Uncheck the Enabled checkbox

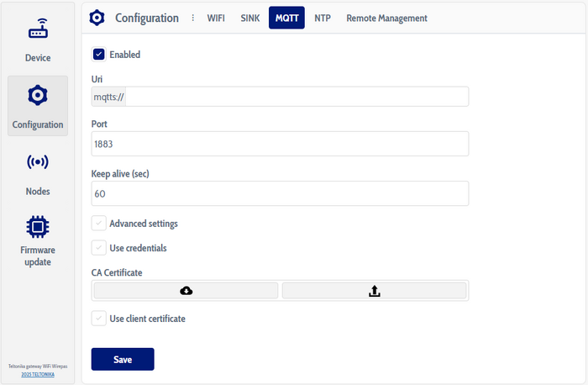[99, 55]
